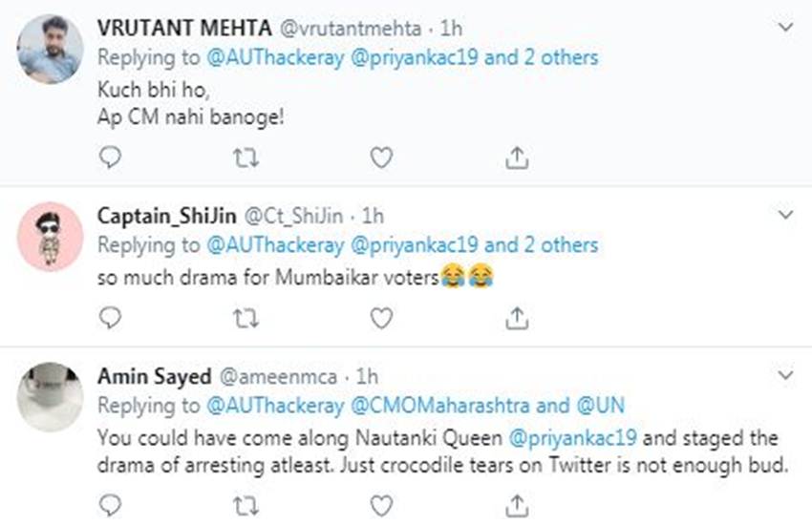This screenshot has width=812, height=525.
Task: Like Amin Sayed's tweet
Action: (x=381, y=503)
